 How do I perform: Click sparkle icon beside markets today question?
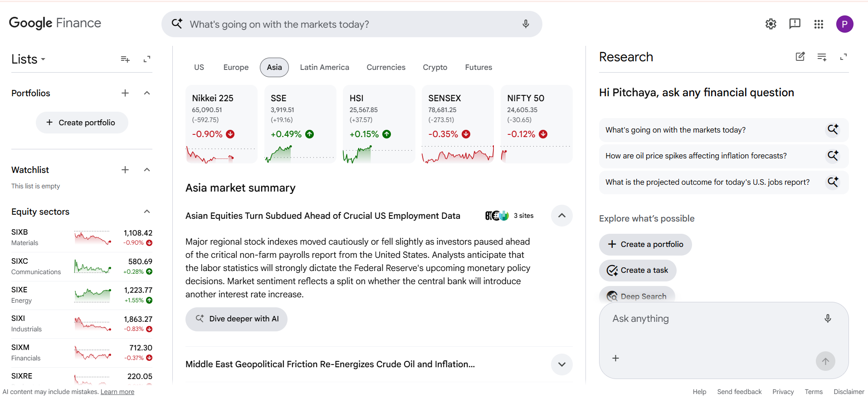(x=833, y=129)
